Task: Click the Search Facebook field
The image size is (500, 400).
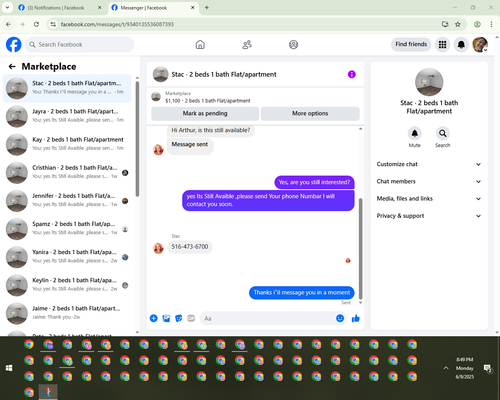Action: coord(80,45)
